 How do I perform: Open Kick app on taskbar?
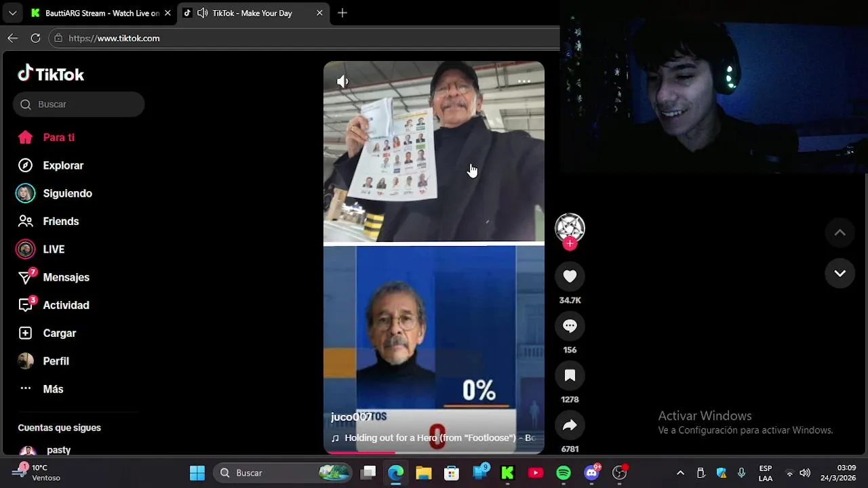coord(507,472)
